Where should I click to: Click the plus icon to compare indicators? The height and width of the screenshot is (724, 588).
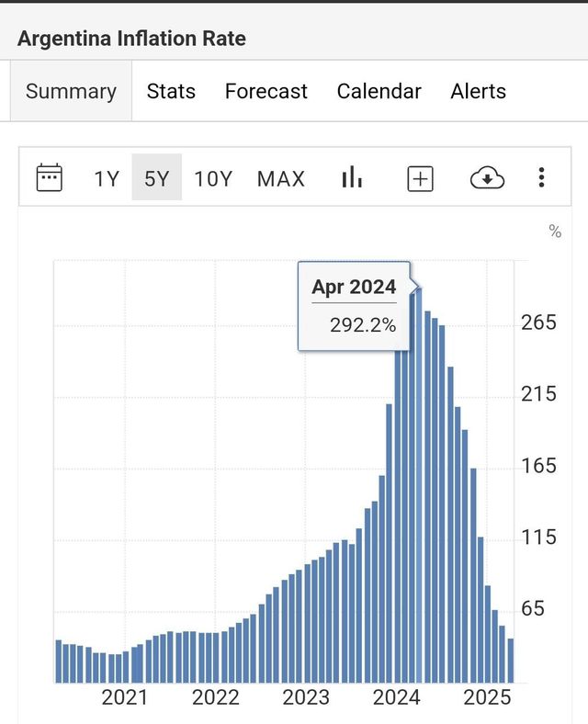point(420,178)
